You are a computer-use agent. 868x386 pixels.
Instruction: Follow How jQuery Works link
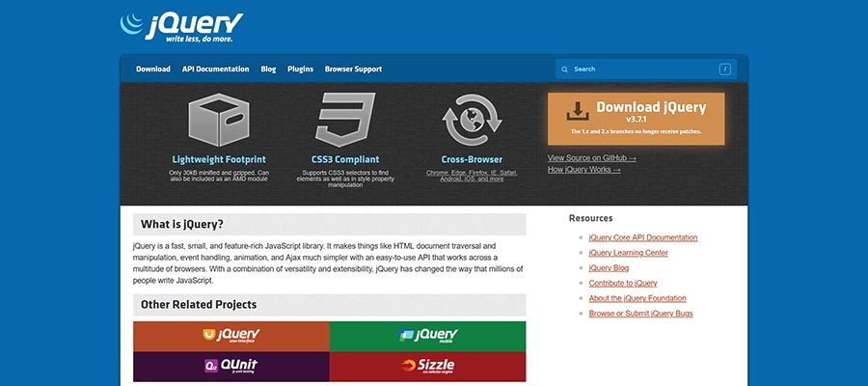tap(584, 170)
